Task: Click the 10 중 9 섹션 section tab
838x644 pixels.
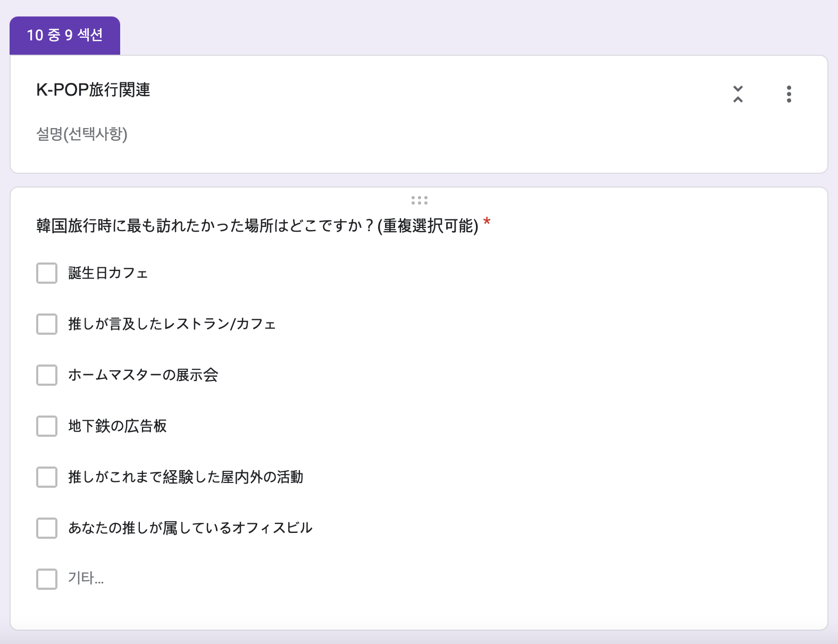Action: [x=65, y=36]
